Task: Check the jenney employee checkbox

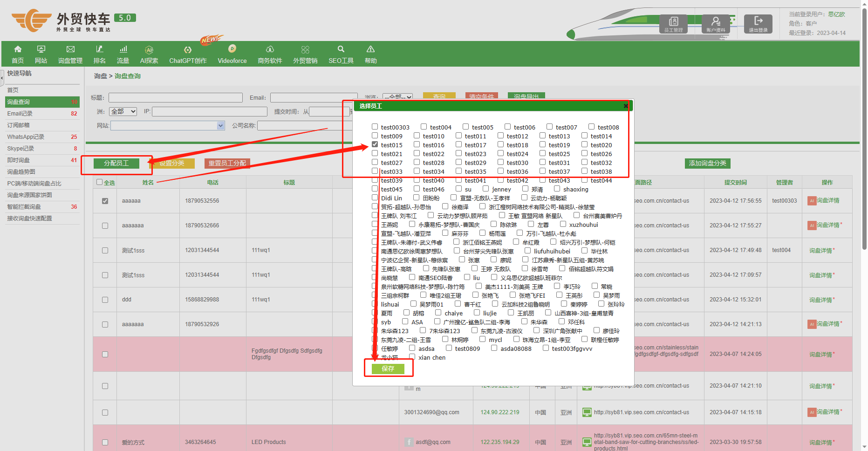Action: [485, 189]
